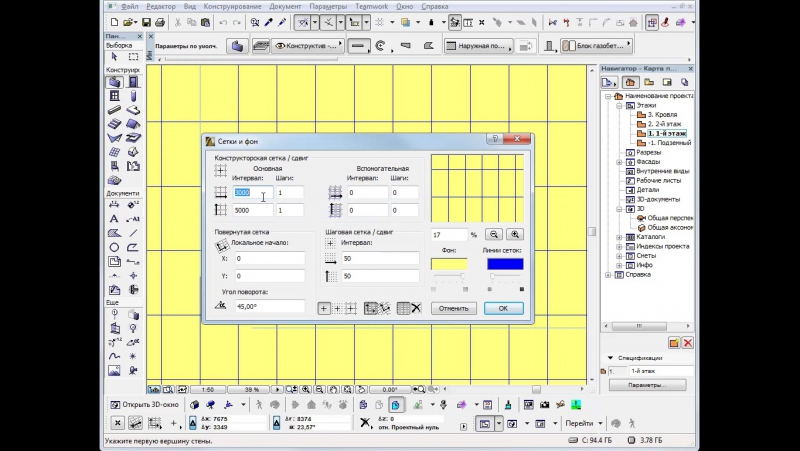
Task: Click the yellow Фон background color swatch
Action: pyautogui.click(x=449, y=264)
